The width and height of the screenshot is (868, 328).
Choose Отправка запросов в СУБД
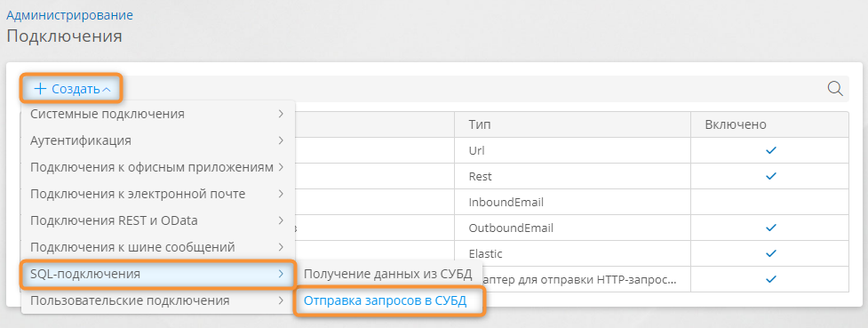pos(388,300)
